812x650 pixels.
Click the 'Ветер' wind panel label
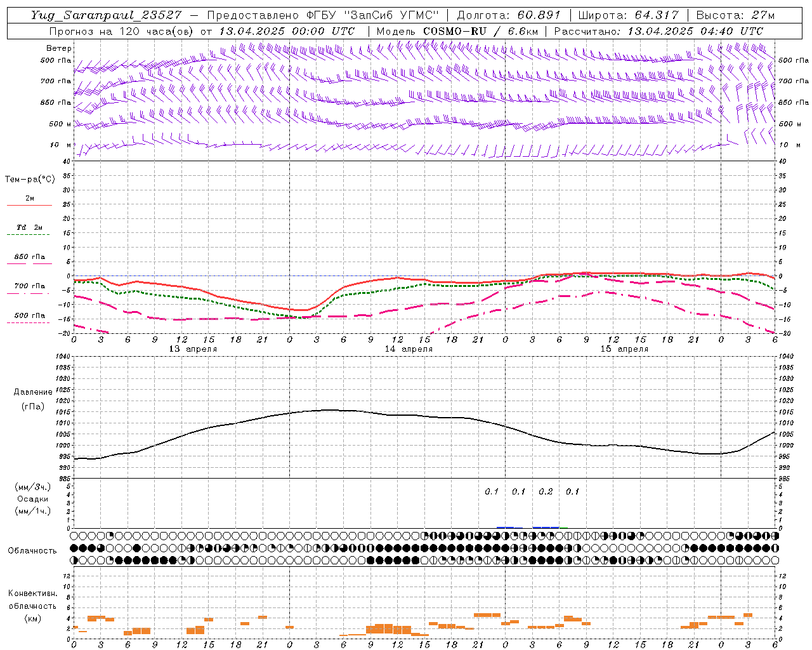59,48
